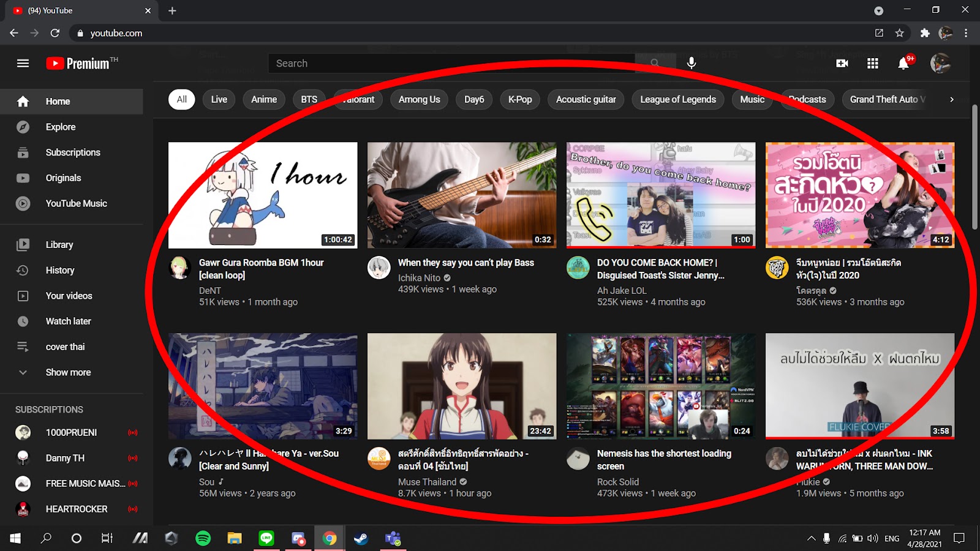Open the YouTube guide hamburger menu

pos(23,63)
